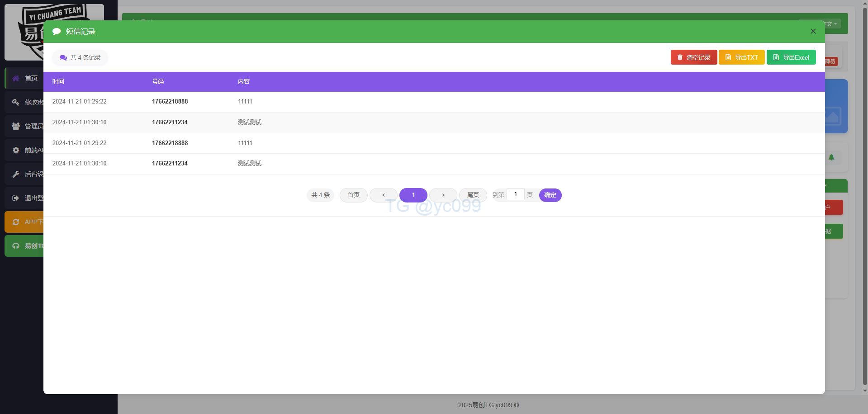Click the home icon beside 首页 in sidebar
868x414 pixels.
coord(16,78)
